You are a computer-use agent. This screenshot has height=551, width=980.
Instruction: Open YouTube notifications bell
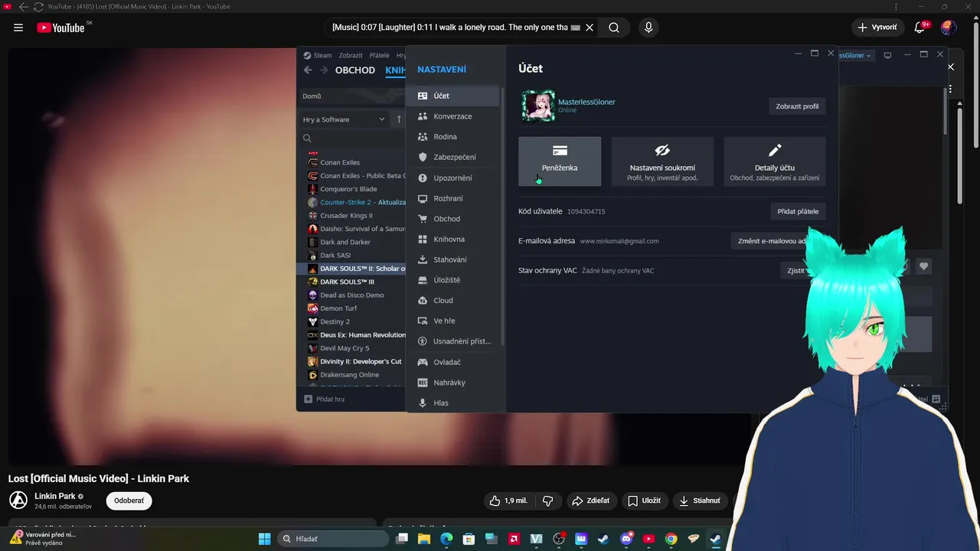920,28
